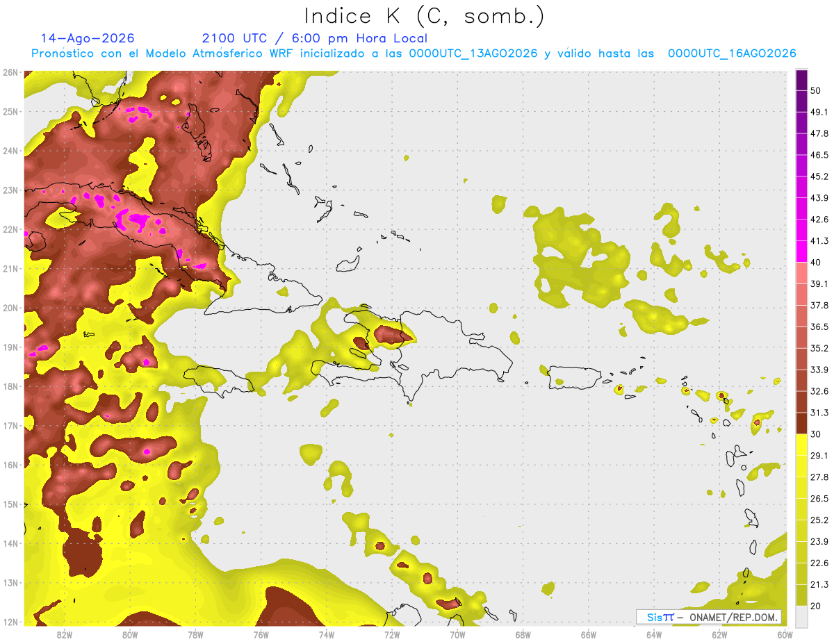
Task: Select the 70W longitude label
Action: [x=457, y=635]
